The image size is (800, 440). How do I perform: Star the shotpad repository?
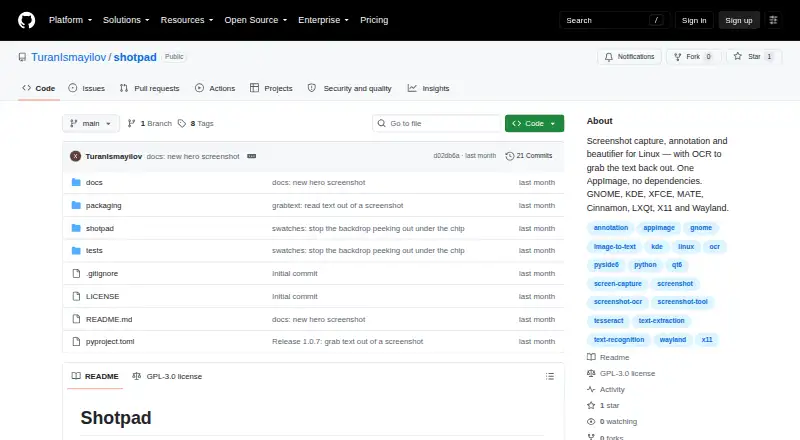click(754, 57)
